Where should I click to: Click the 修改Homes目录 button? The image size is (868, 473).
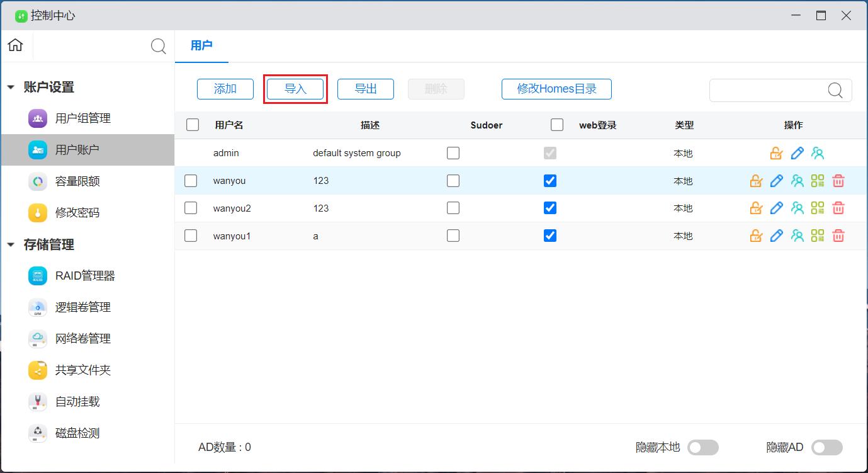coord(556,89)
